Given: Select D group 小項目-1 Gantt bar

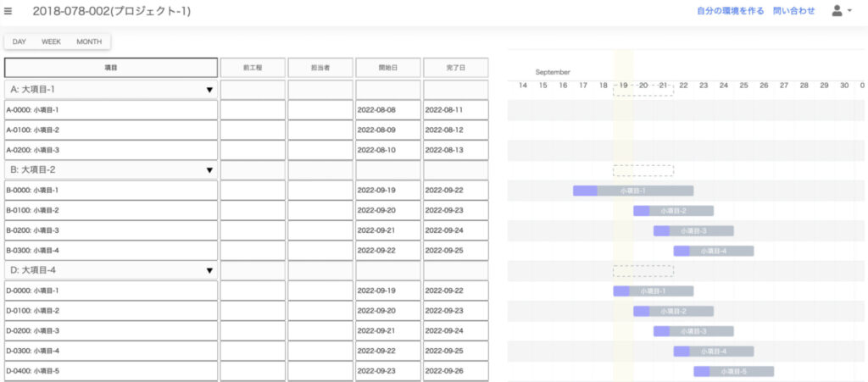Looking at the screenshot, I should coord(654,291).
